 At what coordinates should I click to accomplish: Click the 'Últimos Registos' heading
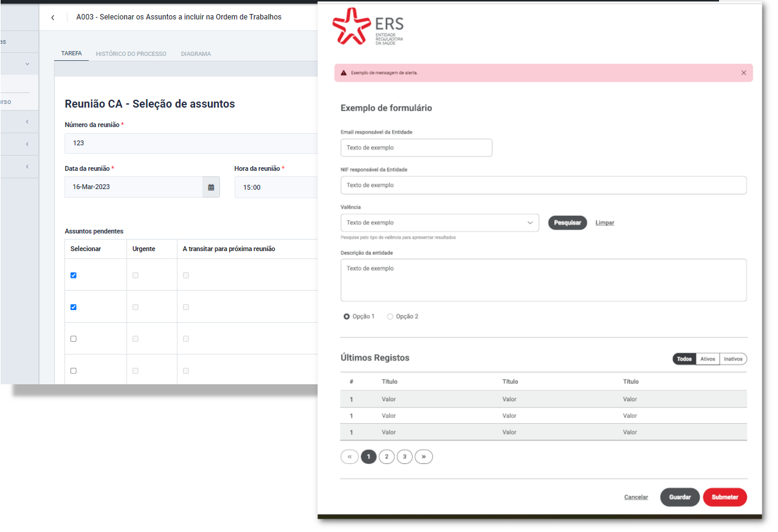tap(375, 358)
